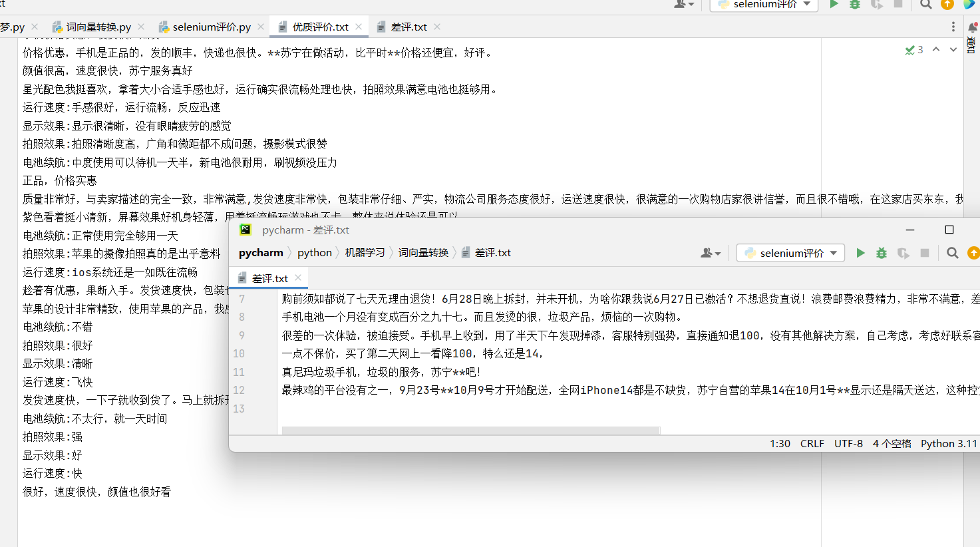980x547 pixels.
Task: Click the line 运行速度:飞快
Action: pos(58,382)
